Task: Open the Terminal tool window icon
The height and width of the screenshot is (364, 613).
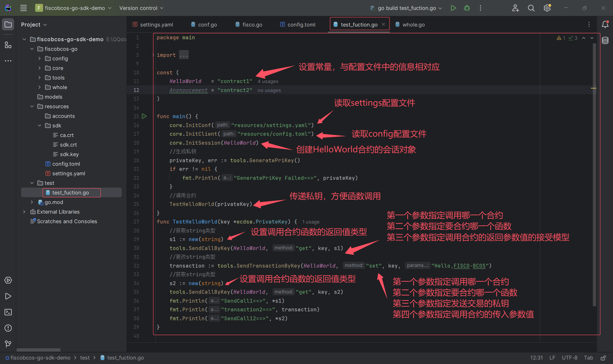Action: (8, 312)
